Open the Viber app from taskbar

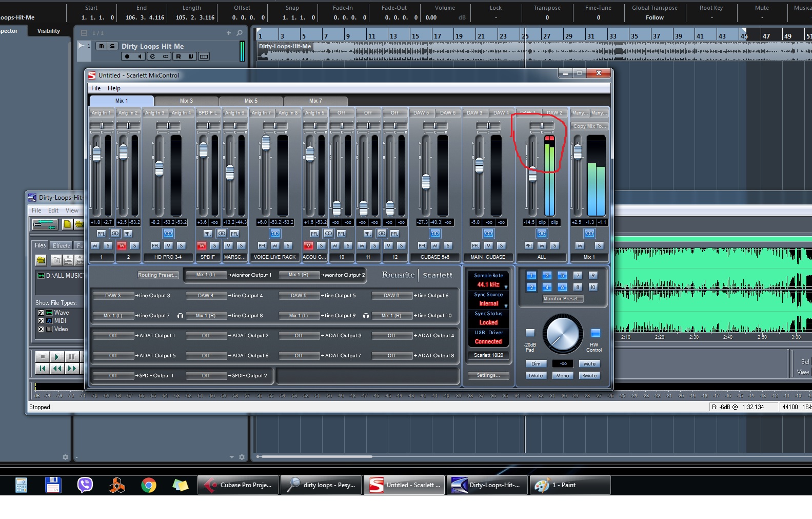pos(85,485)
